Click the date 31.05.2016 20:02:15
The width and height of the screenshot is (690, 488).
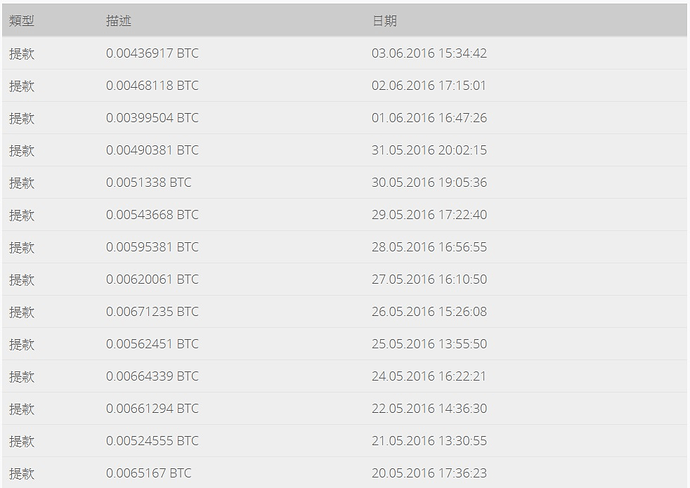tap(429, 150)
